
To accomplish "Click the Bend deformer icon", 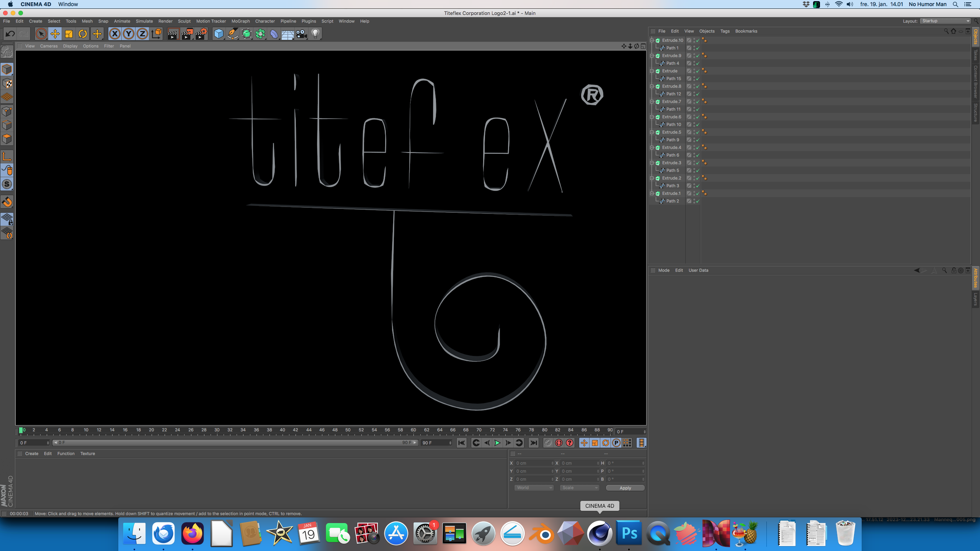I will coord(274,34).
